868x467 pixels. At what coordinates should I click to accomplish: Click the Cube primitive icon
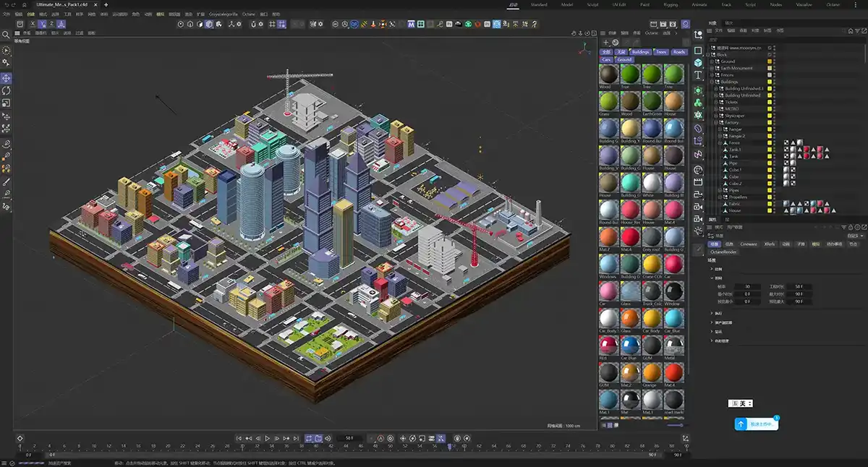click(698, 63)
